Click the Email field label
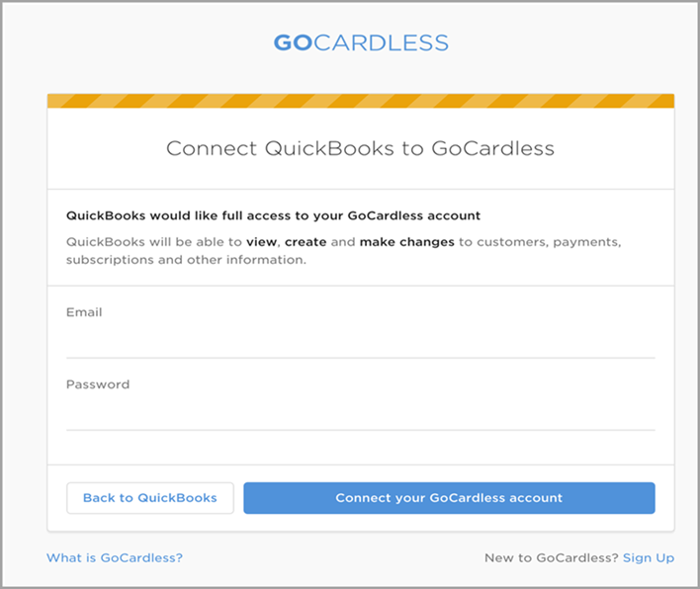 [x=84, y=312]
